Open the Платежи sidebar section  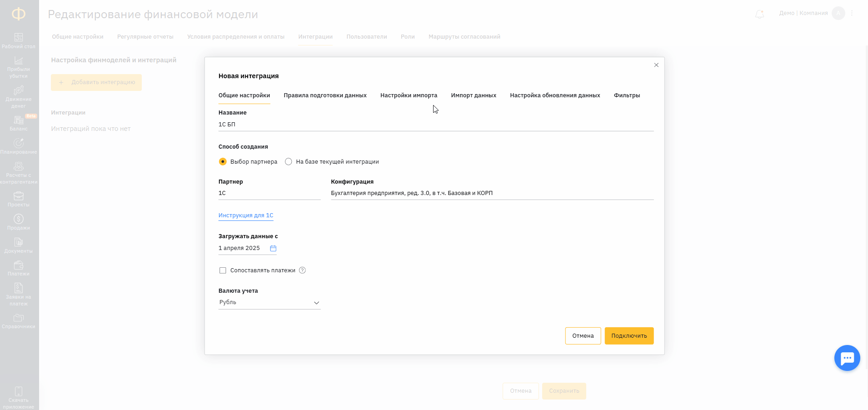coord(19,268)
